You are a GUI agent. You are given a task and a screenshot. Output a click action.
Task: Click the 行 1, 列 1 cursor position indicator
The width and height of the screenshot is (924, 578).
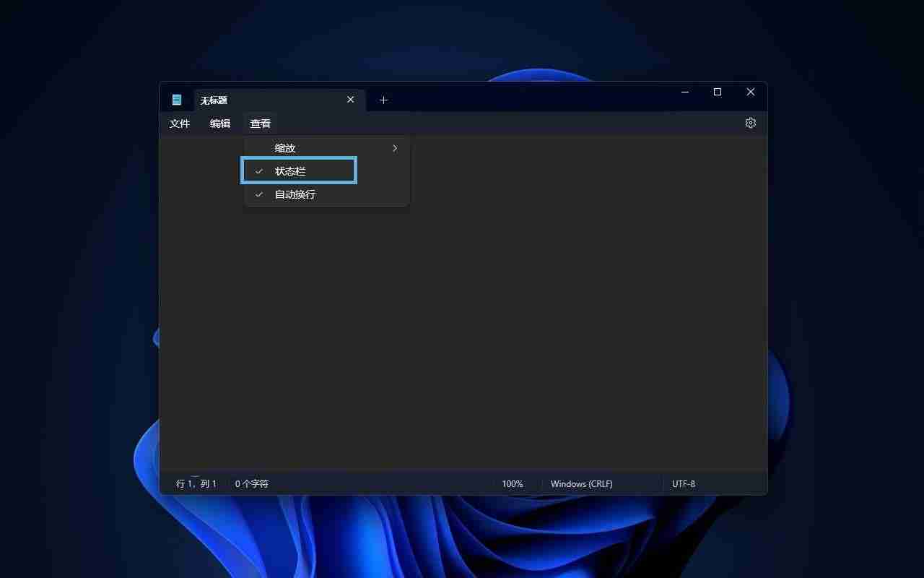[196, 483]
